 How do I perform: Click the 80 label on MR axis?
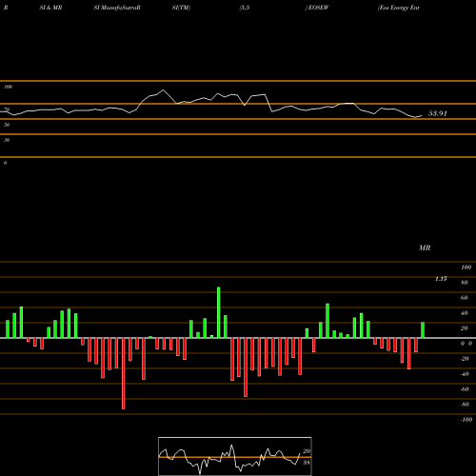[x=464, y=283]
